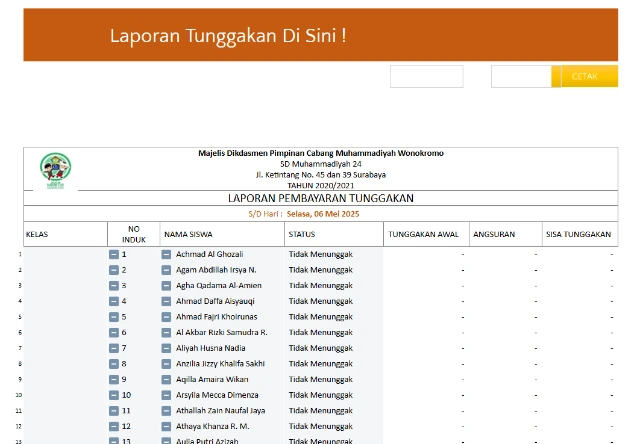Click the SISA TUNGGAKAN column header

coord(580,234)
